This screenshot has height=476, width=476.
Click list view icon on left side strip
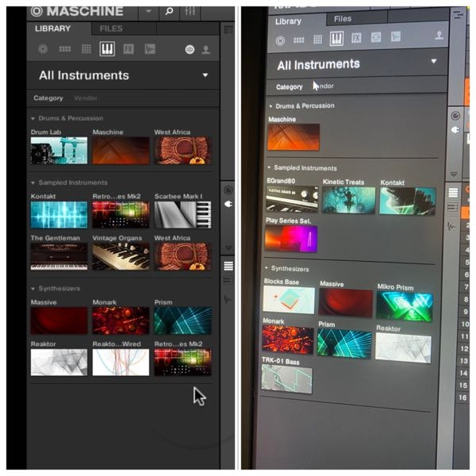228,266
